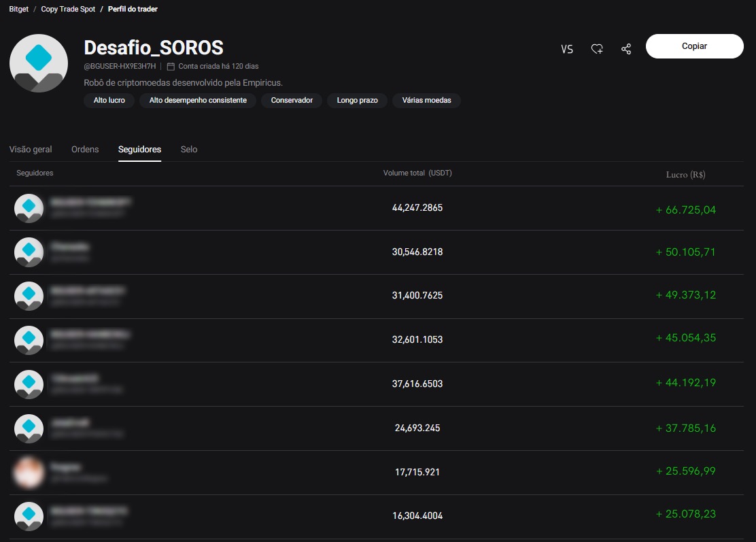Click the VS compare icon

pyautogui.click(x=567, y=49)
